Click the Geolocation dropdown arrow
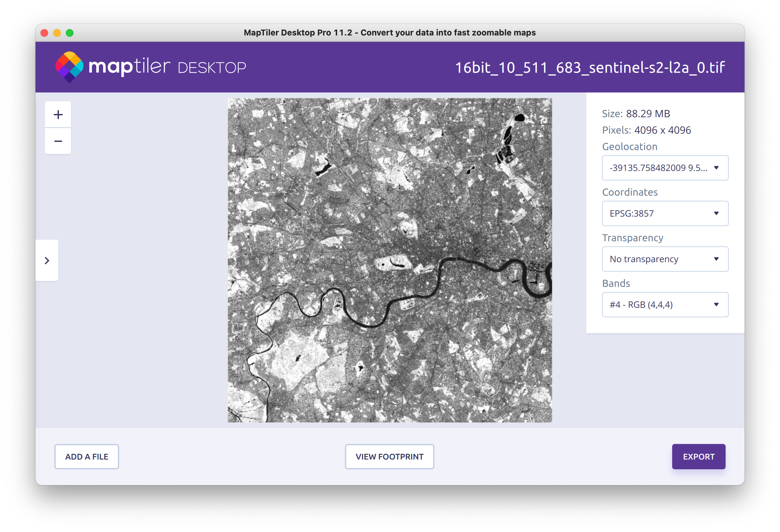The height and width of the screenshot is (532, 780). 716,168
